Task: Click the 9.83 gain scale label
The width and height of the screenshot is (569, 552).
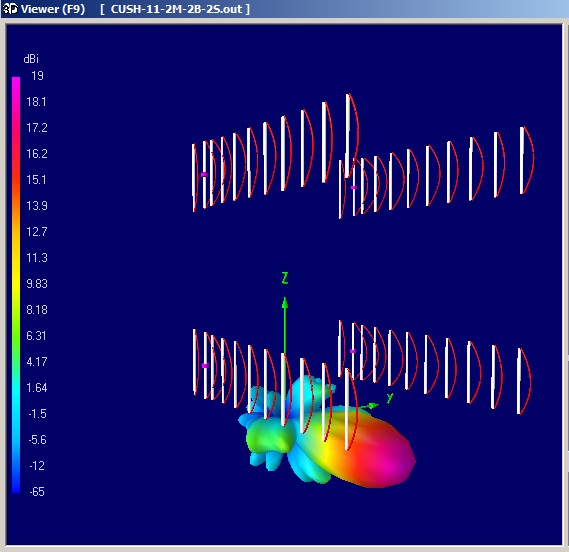Action: 37,283
